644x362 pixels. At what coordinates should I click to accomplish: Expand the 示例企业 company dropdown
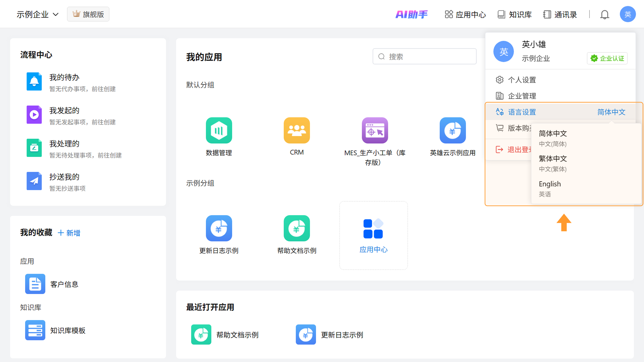click(x=38, y=14)
